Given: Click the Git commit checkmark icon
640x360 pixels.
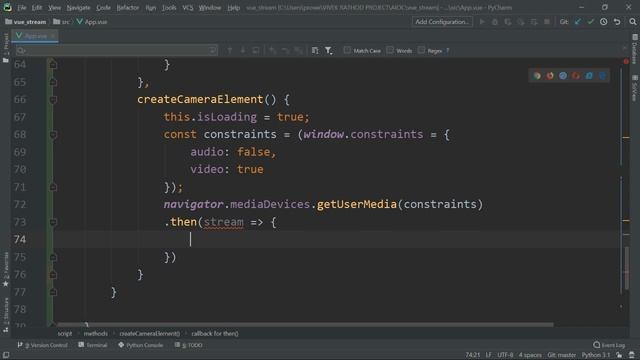Looking at the screenshot, I should pos(591,22).
